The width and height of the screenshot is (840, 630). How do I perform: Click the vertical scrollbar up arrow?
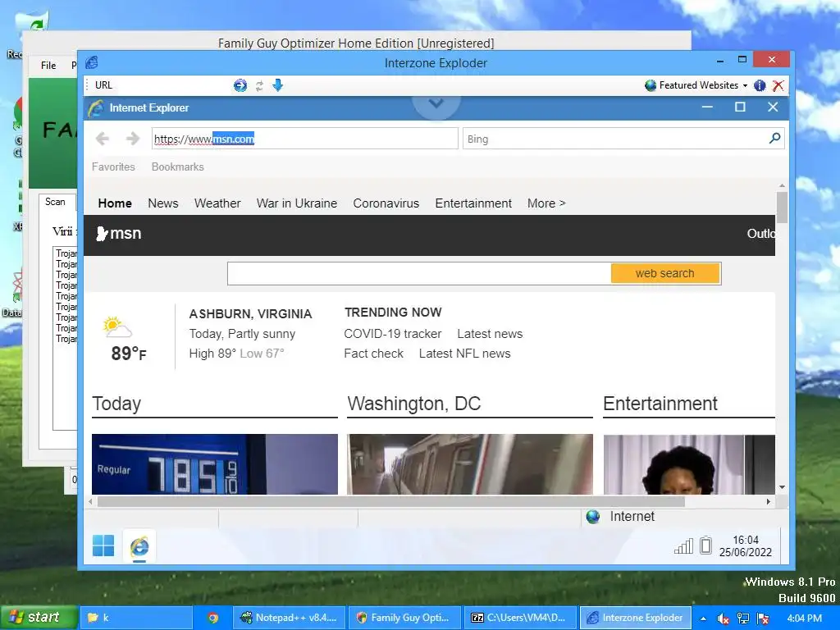click(782, 185)
